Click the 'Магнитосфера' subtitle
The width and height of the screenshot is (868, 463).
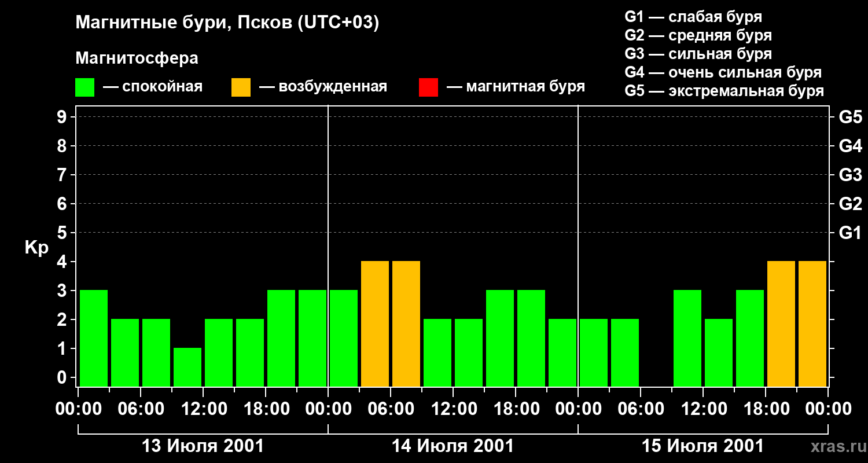[137, 58]
